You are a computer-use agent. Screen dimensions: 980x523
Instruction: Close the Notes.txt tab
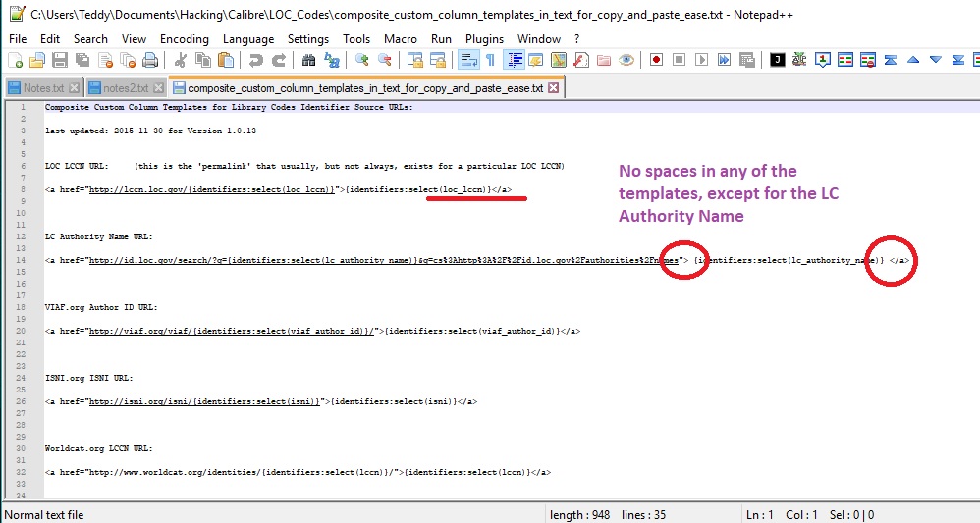74,88
